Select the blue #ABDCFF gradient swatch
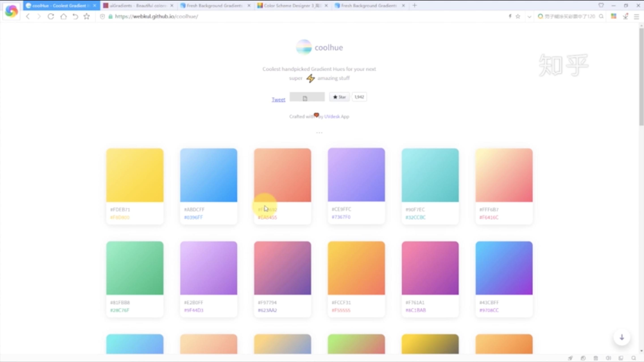Image resolution: width=644 pixels, height=362 pixels. click(209, 175)
